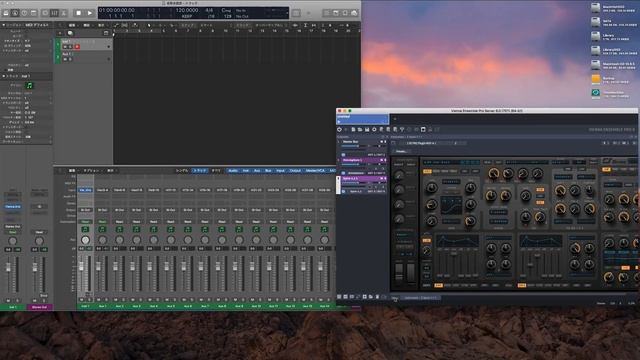
Task: Click the Stop transport button
Action: (x=79, y=13)
